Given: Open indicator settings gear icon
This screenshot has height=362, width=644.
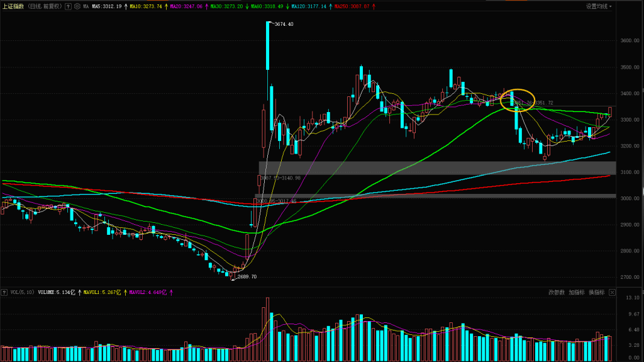Looking at the screenshot, I should point(77,6).
